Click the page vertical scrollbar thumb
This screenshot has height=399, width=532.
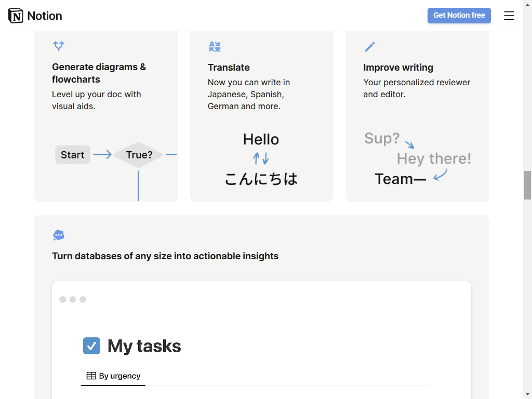click(528, 185)
